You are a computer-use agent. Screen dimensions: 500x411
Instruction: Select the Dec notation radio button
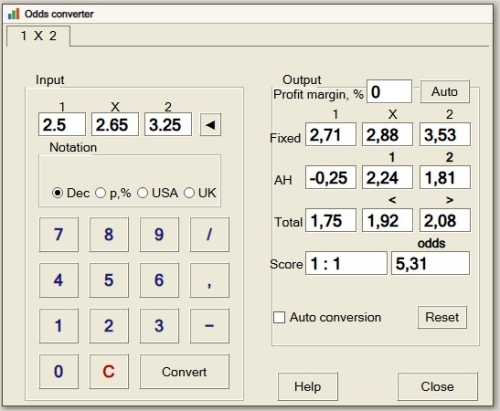click(57, 193)
